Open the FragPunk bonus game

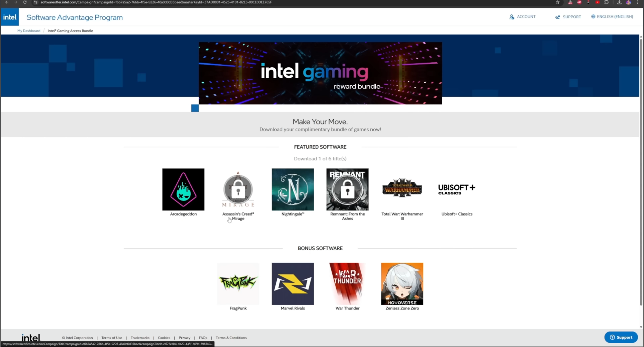(238, 284)
